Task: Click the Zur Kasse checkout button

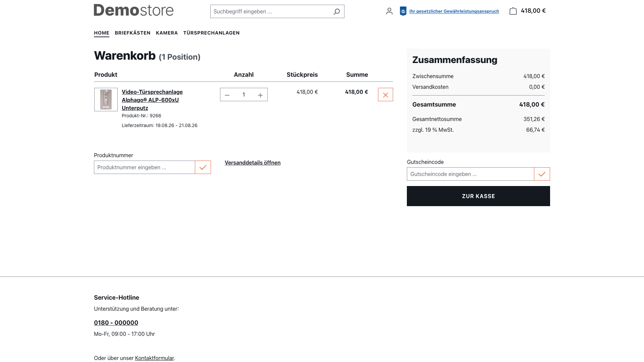Action: tap(478, 196)
